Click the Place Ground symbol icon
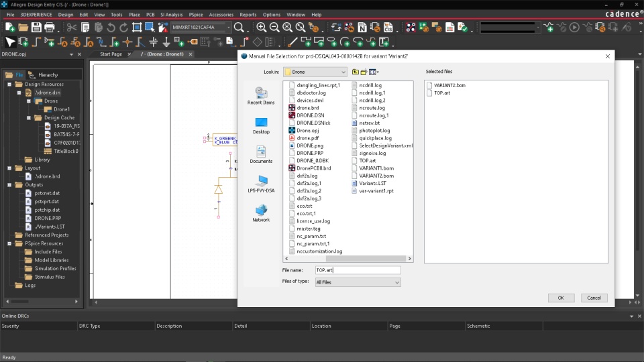Viewport: 644px width, 362px height. click(x=166, y=42)
